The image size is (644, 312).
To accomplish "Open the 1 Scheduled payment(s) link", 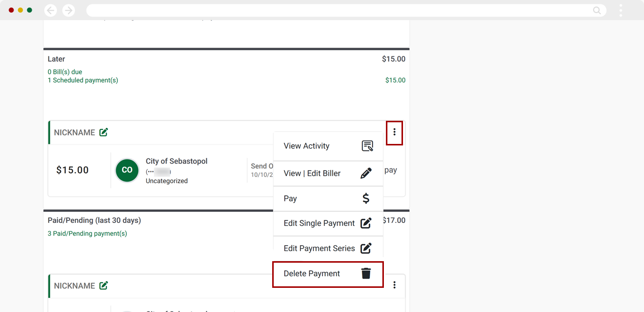I will 83,80.
